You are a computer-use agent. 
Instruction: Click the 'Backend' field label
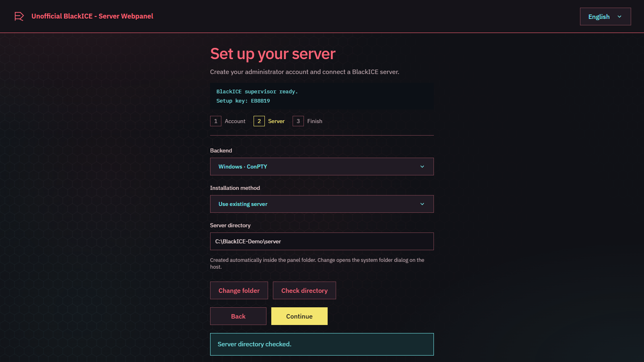(221, 150)
